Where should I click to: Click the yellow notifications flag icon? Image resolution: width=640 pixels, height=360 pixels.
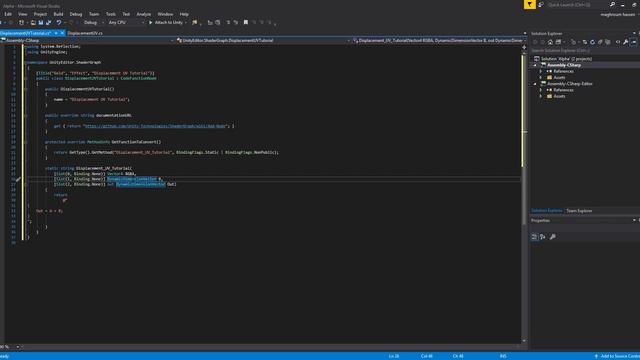pos(529,4)
